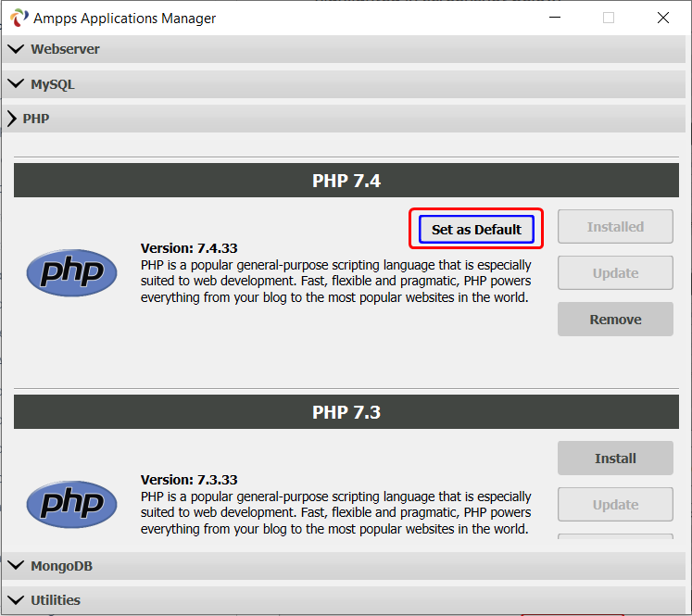Viewport: 692px width, 616px height.
Task: Click the Ampps logo in title bar
Action: [19, 18]
